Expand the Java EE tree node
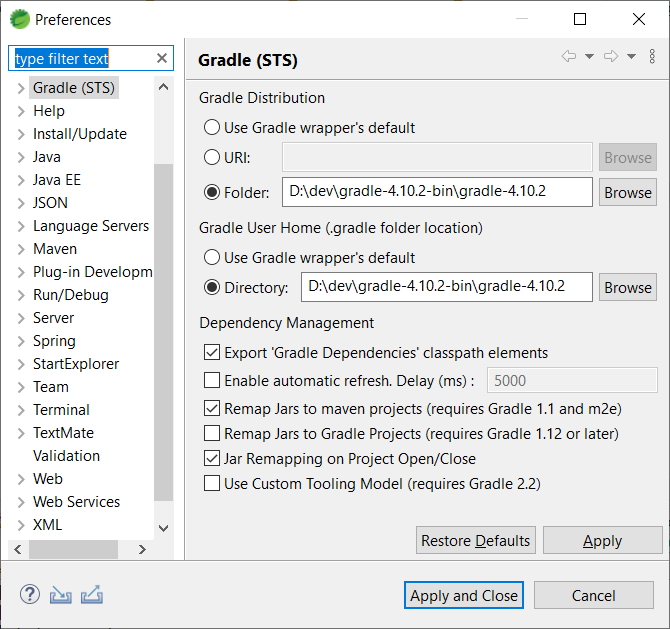The height and width of the screenshot is (629, 670). click(x=21, y=180)
